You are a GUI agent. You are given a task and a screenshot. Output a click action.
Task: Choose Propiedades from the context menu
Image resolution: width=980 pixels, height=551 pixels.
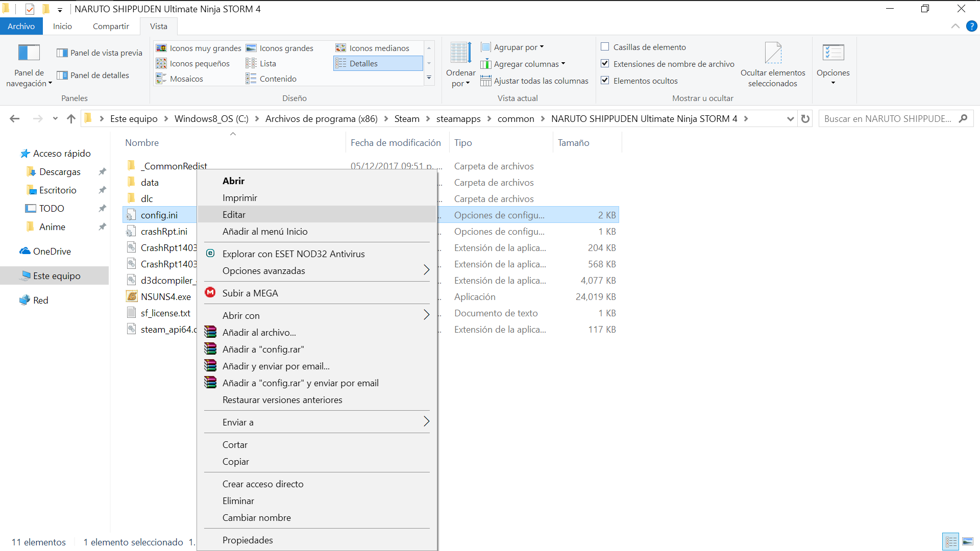317,540
